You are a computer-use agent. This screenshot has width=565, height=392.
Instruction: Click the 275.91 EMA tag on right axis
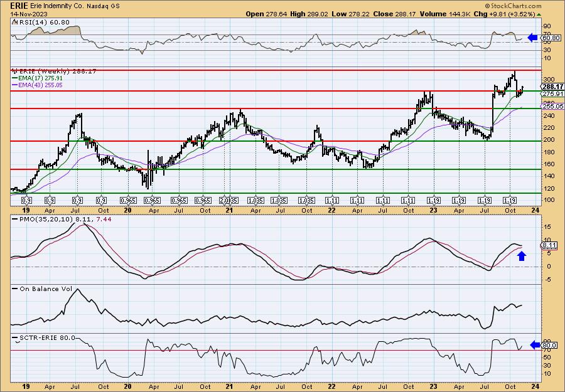tap(552, 93)
